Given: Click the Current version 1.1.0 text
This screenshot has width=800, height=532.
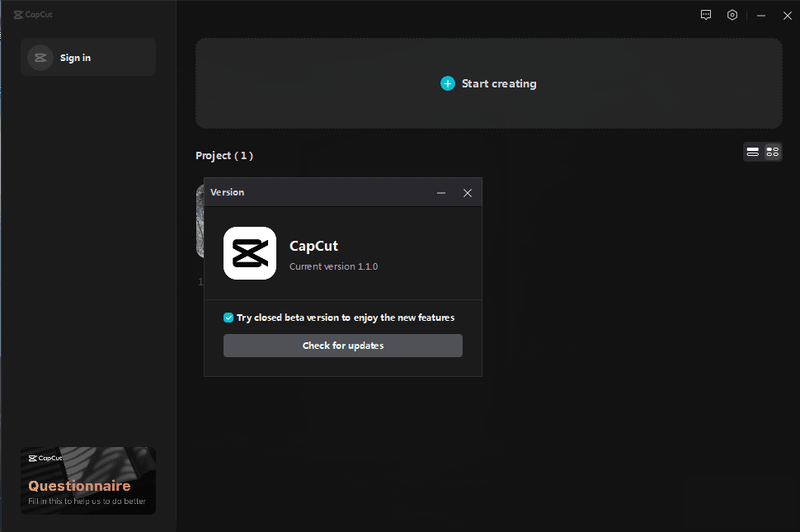Looking at the screenshot, I should (x=334, y=266).
